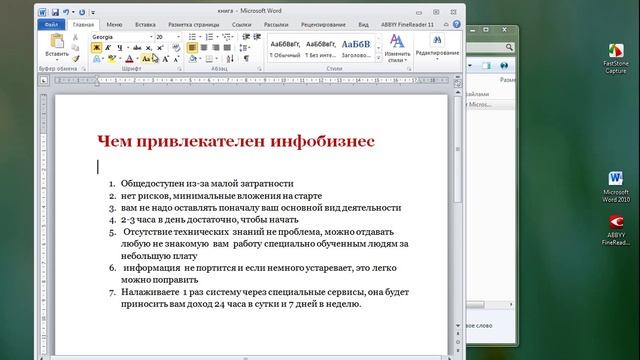The image size is (640, 360).
Task: Click the heading Чем привлекателен инфобизнес
Action: point(236,141)
